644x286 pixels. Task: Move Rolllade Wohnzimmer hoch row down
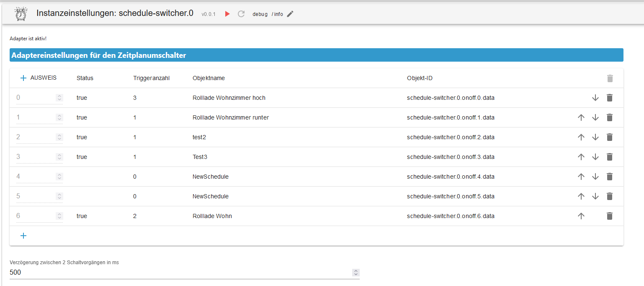point(595,98)
